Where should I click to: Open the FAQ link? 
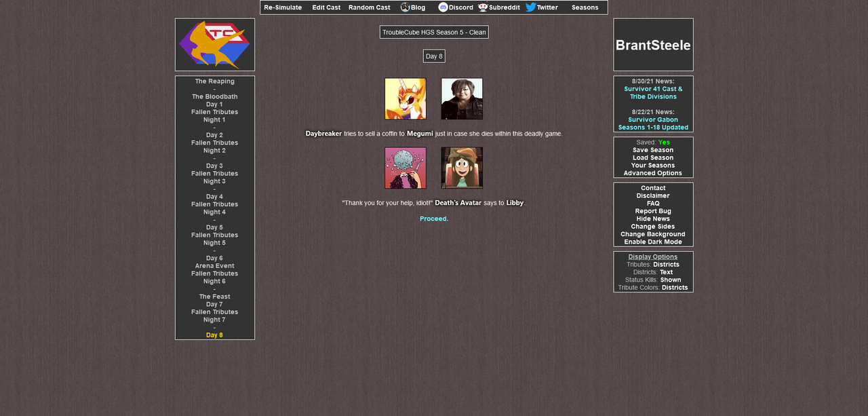click(653, 204)
